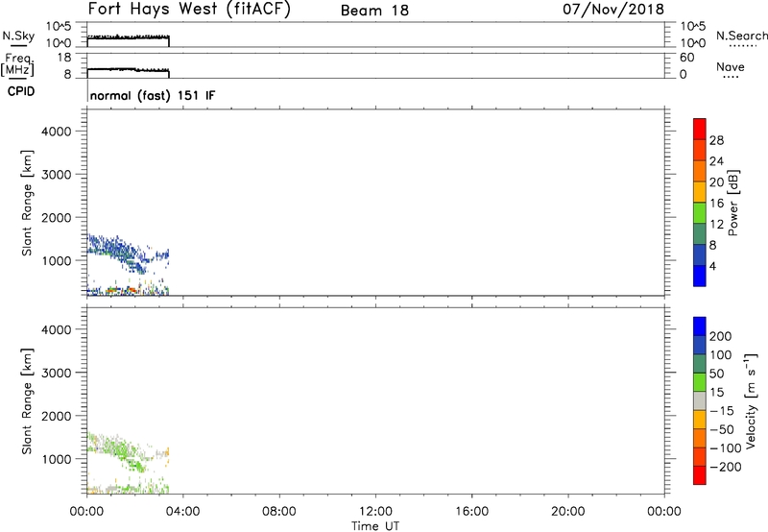Screen dimensions: 768x532
Task: Click the yellow 16-20 dB power swatch
Action: point(700,191)
